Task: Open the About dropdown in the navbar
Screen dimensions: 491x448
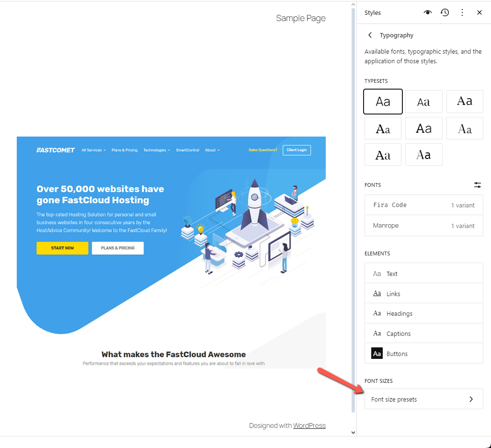Action: [x=212, y=150]
